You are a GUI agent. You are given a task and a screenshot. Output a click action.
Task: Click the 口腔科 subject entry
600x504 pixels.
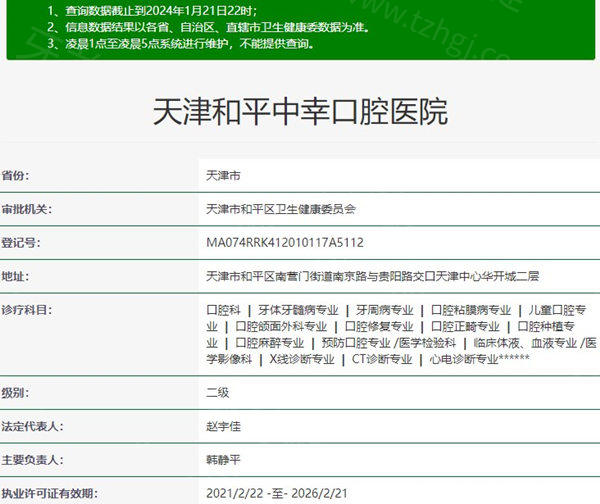pos(223,310)
